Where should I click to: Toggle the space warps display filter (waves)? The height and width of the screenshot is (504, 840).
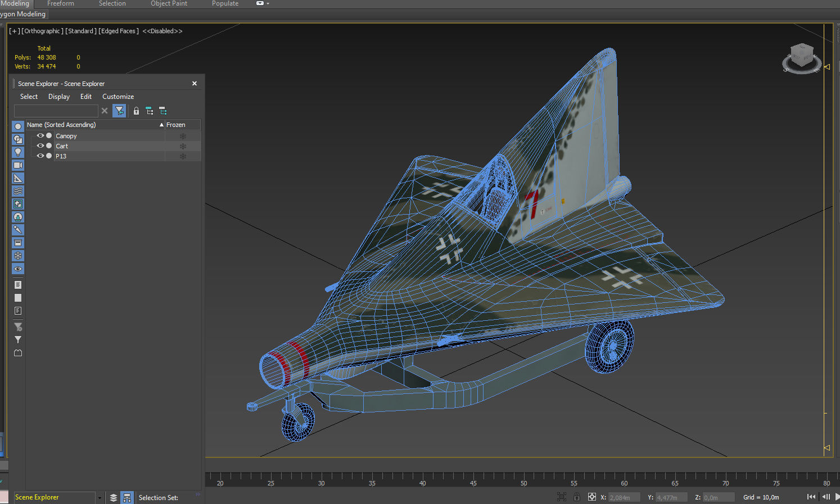tap(18, 191)
